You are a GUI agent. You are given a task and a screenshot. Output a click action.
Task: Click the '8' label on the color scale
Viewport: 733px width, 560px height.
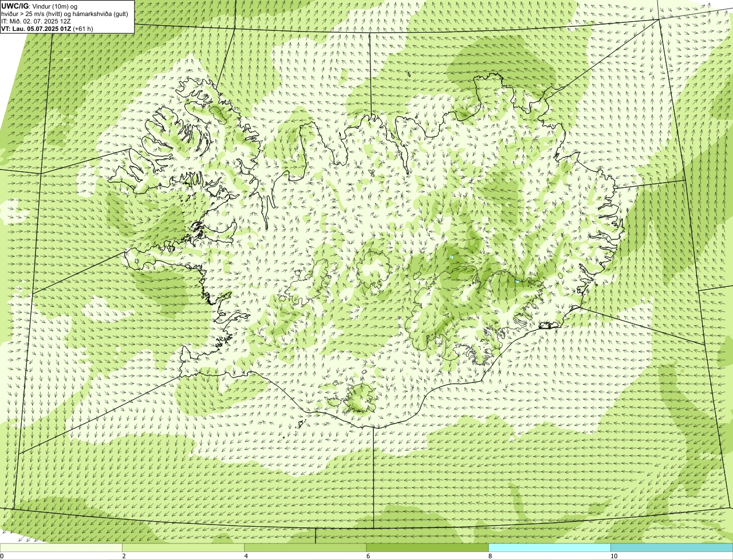pyautogui.click(x=490, y=556)
